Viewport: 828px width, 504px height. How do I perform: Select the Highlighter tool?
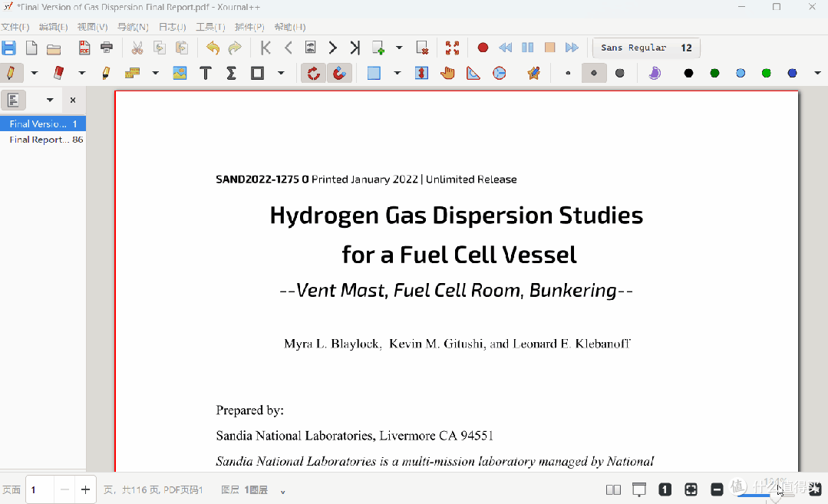[106, 73]
